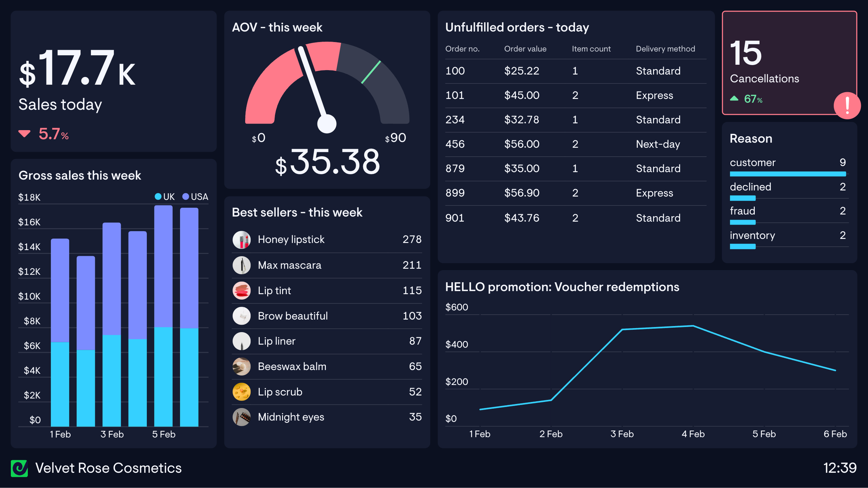Click the Honey lipstick count 278

tap(412, 239)
